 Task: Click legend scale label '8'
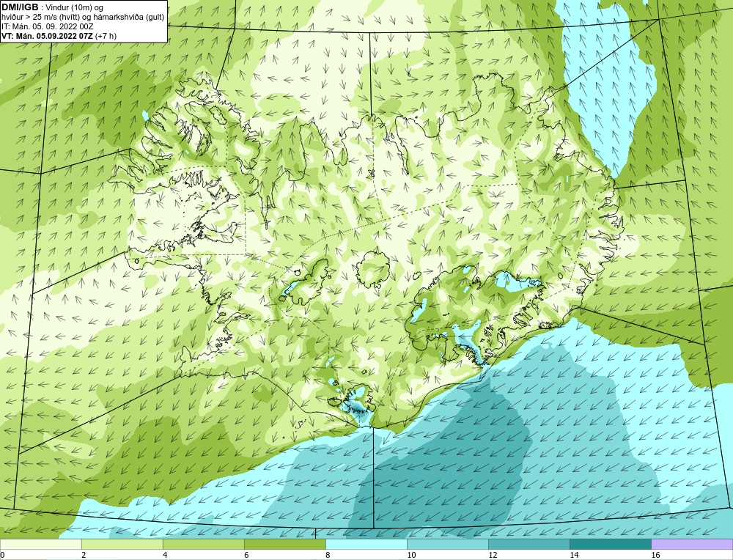tap(328, 555)
